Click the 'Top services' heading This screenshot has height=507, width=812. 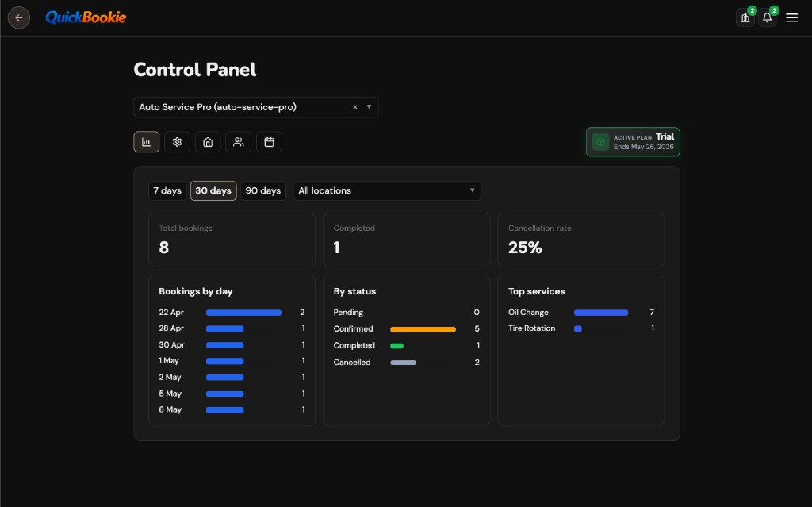537,291
